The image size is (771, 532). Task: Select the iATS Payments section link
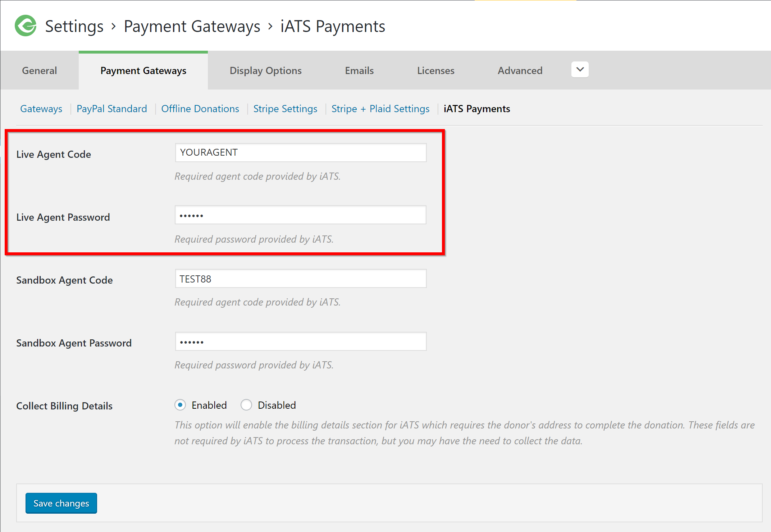coord(477,109)
